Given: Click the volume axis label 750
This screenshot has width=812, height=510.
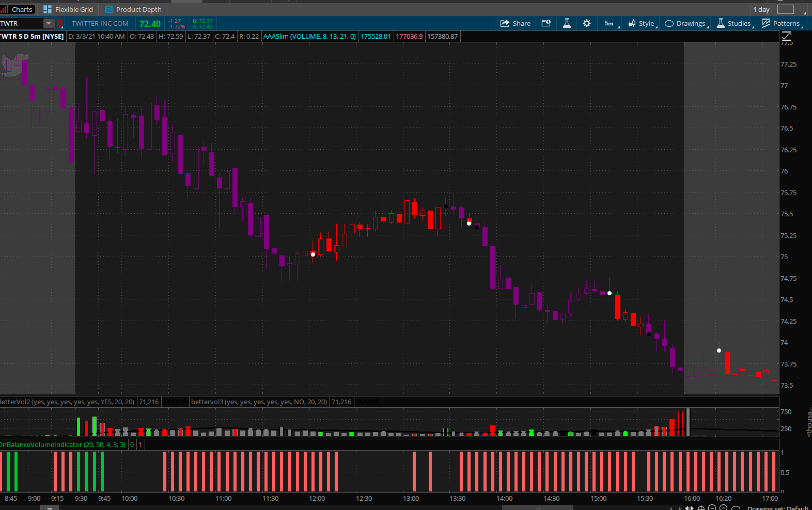Looking at the screenshot, I should click(786, 411).
